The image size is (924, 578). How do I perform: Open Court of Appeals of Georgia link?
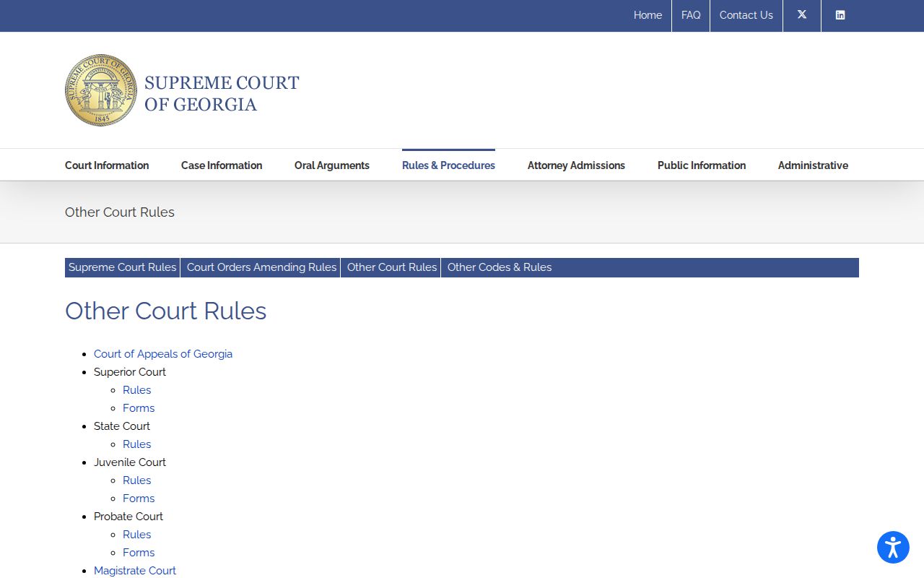tap(163, 354)
